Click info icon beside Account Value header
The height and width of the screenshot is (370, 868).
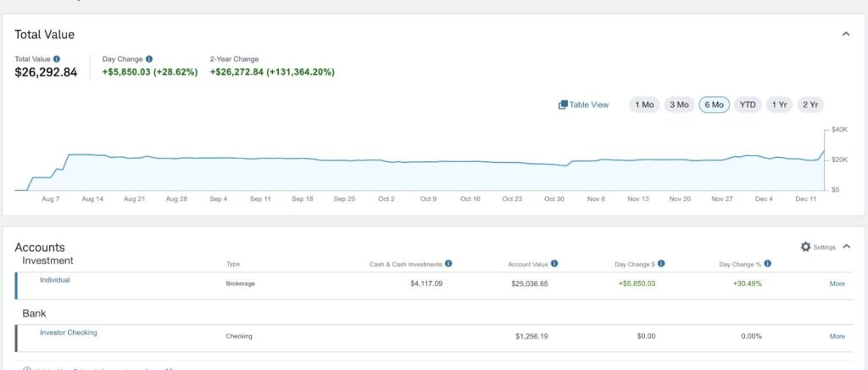coord(554,264)
